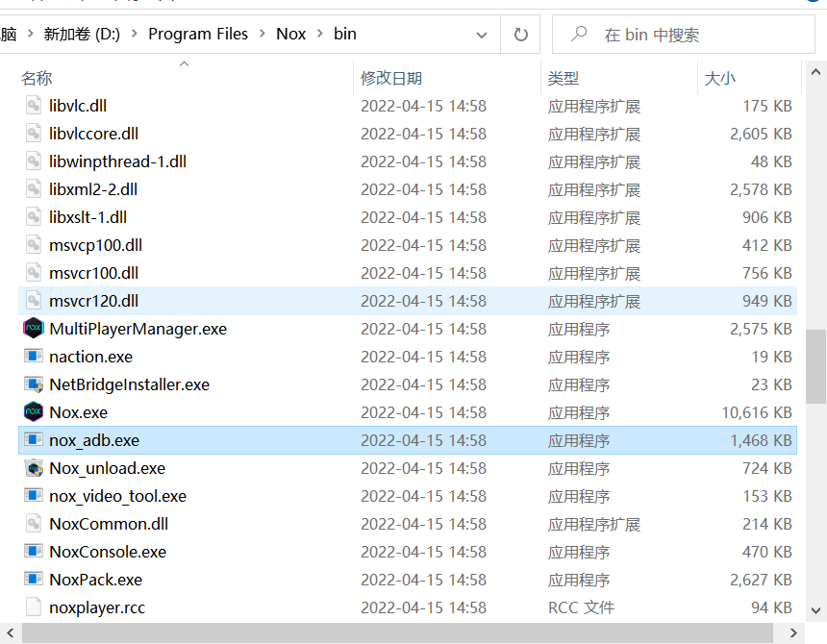
Task: Select the file name nox_adb.exe
Action: point(94,440)
